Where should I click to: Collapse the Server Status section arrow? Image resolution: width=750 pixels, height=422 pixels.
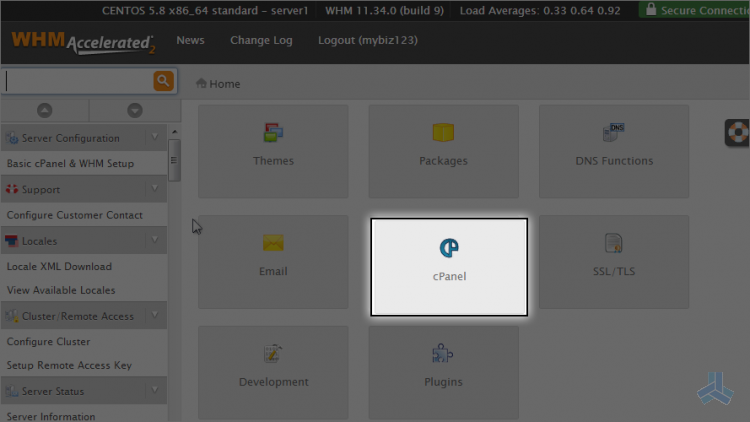[155, 390]
